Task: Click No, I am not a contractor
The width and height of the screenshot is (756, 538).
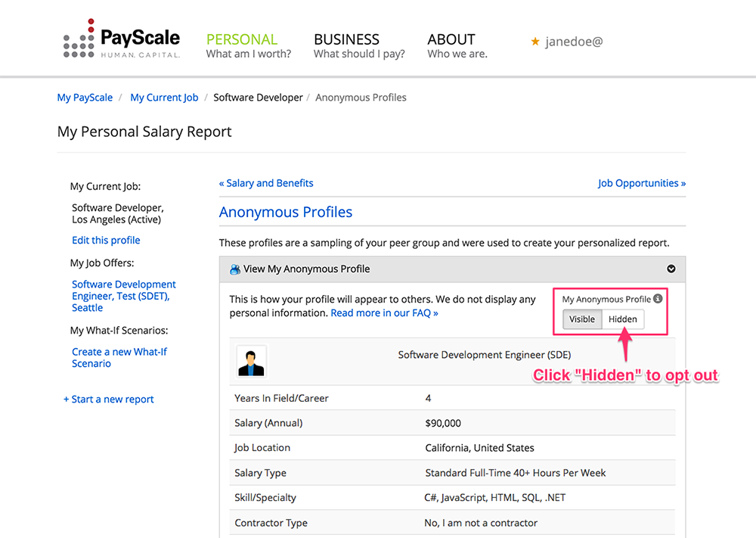Action: 481,523
